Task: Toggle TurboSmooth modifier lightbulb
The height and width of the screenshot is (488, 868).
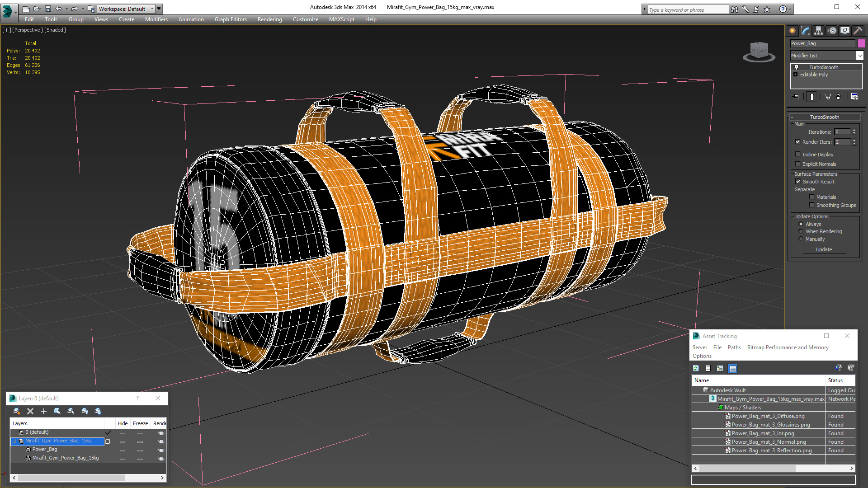Action: pos(797,67)
